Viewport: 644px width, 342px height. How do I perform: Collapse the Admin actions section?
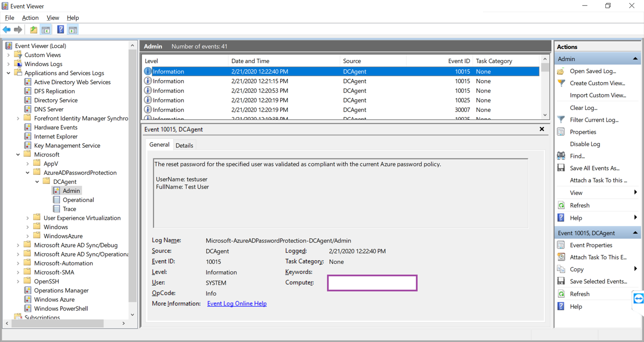pyautogui.click(x=635, y=59)
